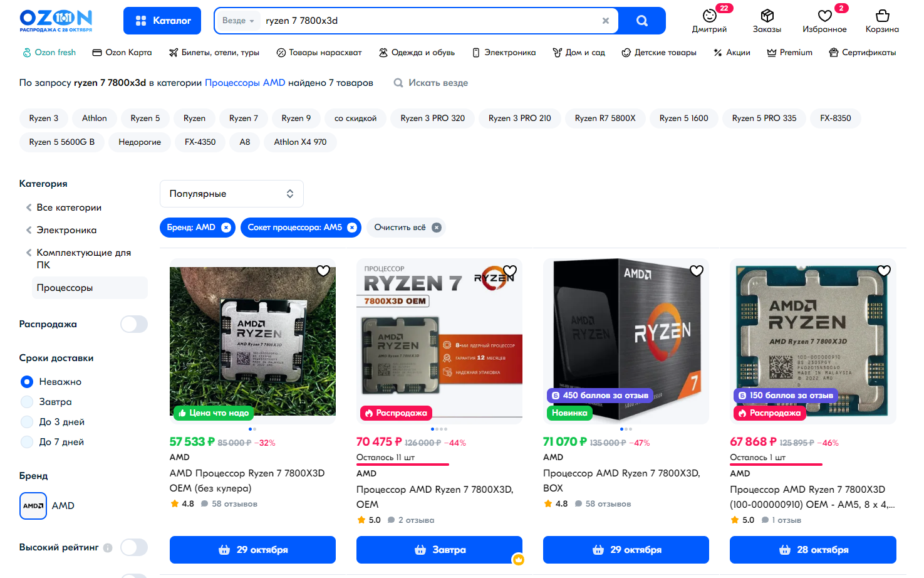Add to cart with 29 октября, 57 533 ₽ item

click(x=252, y=550)
